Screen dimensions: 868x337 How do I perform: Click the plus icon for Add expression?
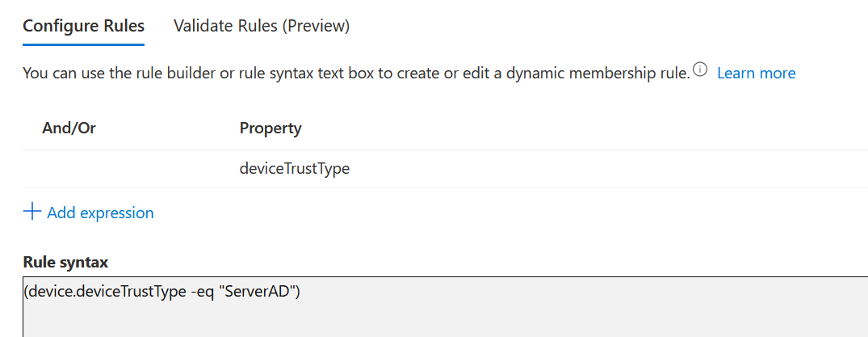[31, 212]
